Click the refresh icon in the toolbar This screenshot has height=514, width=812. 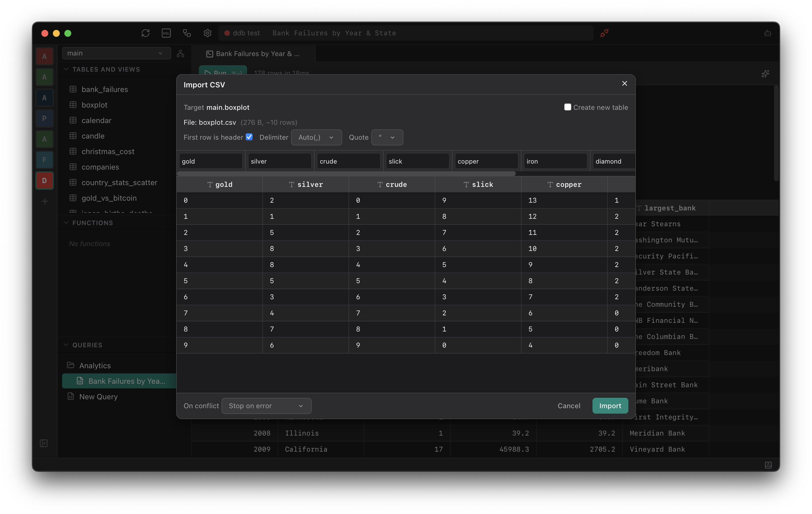tap(145, 33)
